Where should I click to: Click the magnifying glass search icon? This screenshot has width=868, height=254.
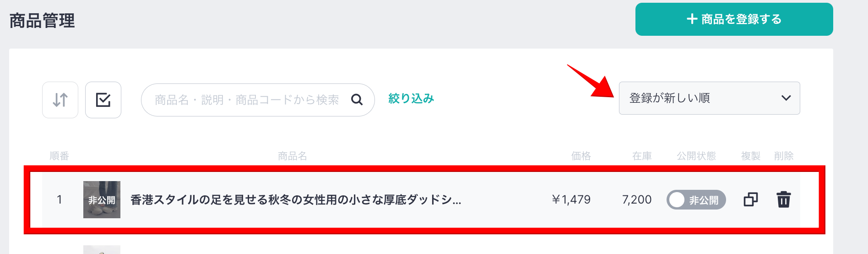(357, 99)
